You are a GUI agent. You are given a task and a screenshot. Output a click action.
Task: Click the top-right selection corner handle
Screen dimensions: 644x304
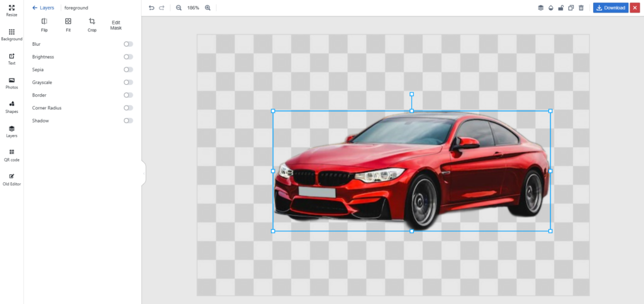(x=550, y=111)
